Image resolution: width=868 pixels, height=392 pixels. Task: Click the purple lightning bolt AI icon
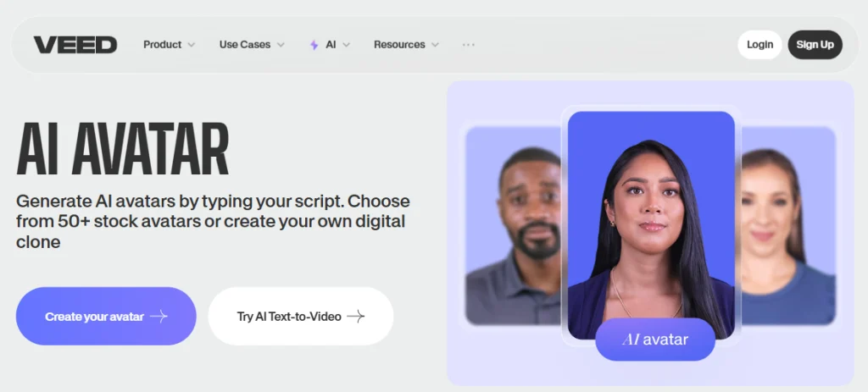[314, 45]
